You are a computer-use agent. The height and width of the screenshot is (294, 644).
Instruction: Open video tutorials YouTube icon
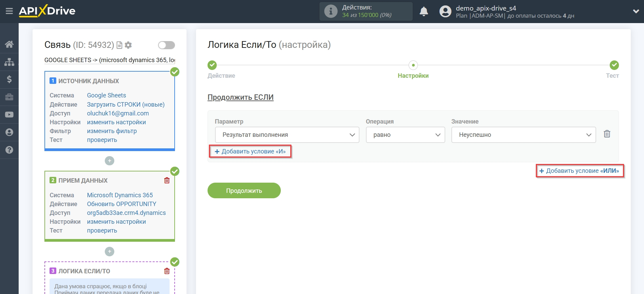9,115
